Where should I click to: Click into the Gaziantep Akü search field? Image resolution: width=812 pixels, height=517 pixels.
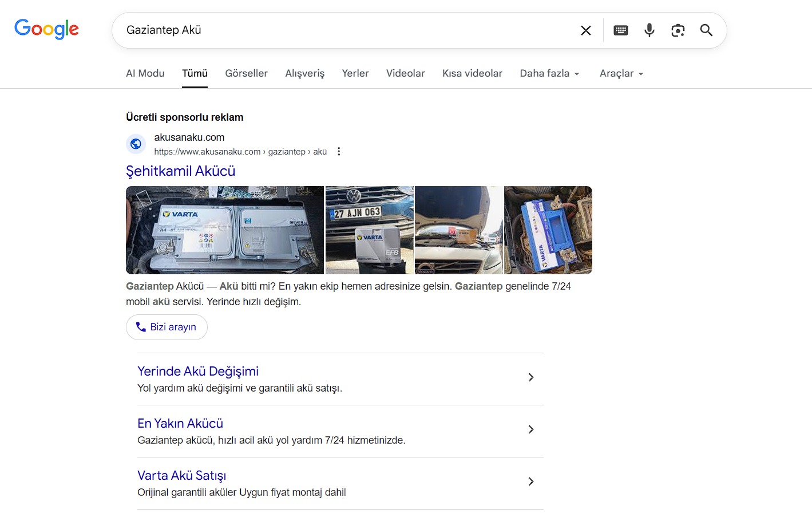tap(343, 30)
